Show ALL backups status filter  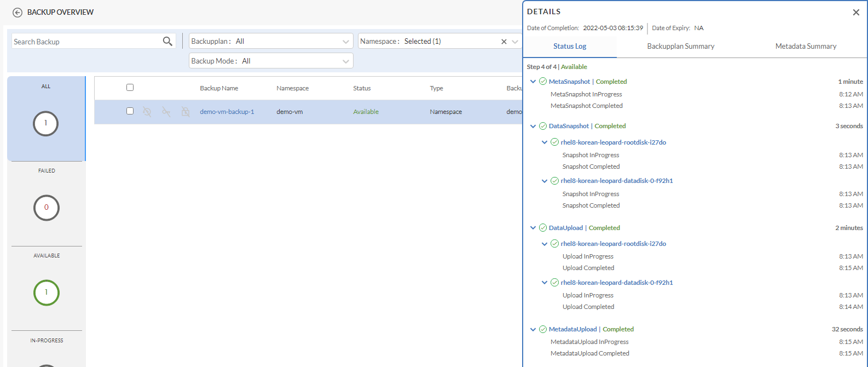click(46, 118)
